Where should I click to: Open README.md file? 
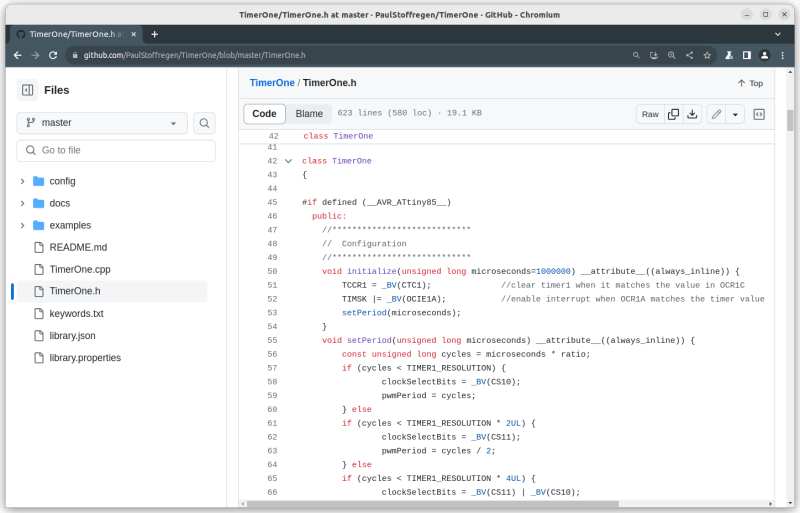click(78, 247)
